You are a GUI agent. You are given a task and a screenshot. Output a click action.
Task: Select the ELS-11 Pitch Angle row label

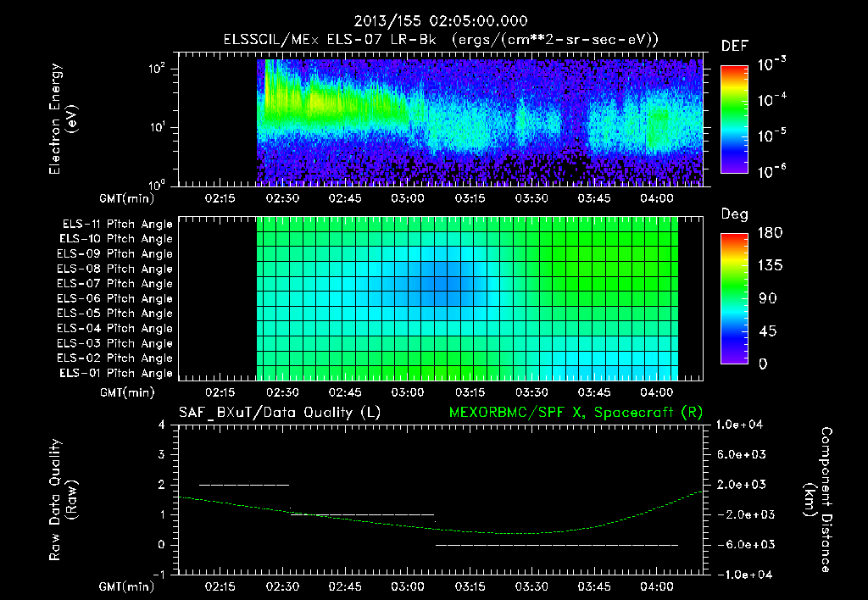117,225
